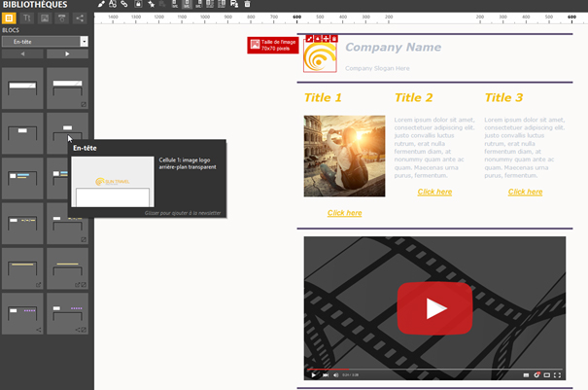Image resolution: width=588 pixels, height=390 pixels.
Task: Open the images library tab
Action: (45, 18)
